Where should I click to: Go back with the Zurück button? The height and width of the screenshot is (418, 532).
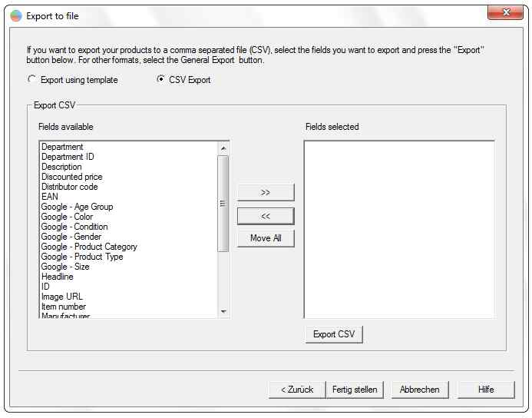pos(297,390)
